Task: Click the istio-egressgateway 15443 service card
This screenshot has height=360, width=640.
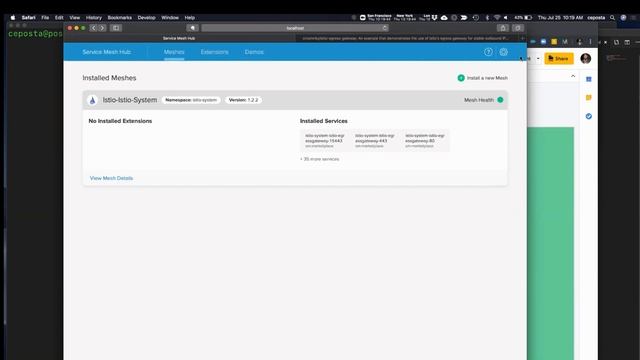Action: click(325, 140)
